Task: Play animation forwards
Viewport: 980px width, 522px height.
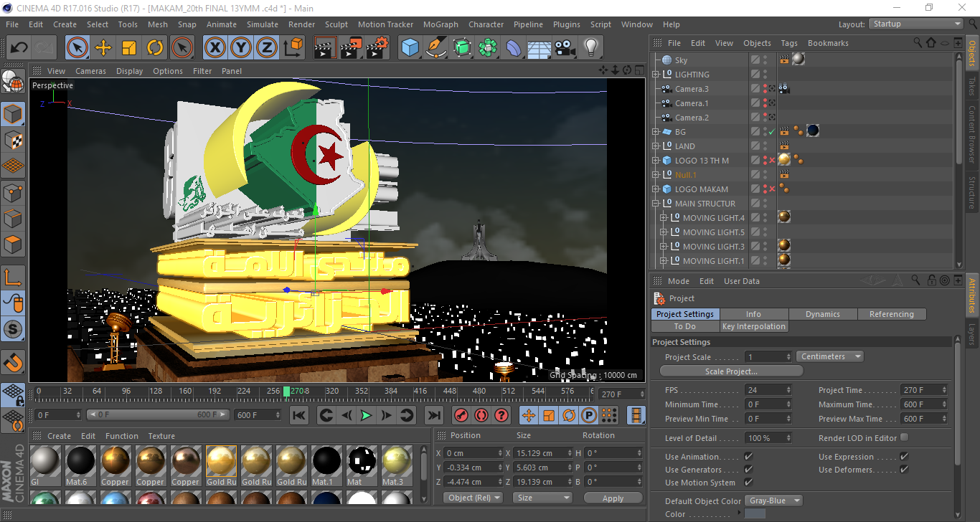Action: click(x=366, y=415)
